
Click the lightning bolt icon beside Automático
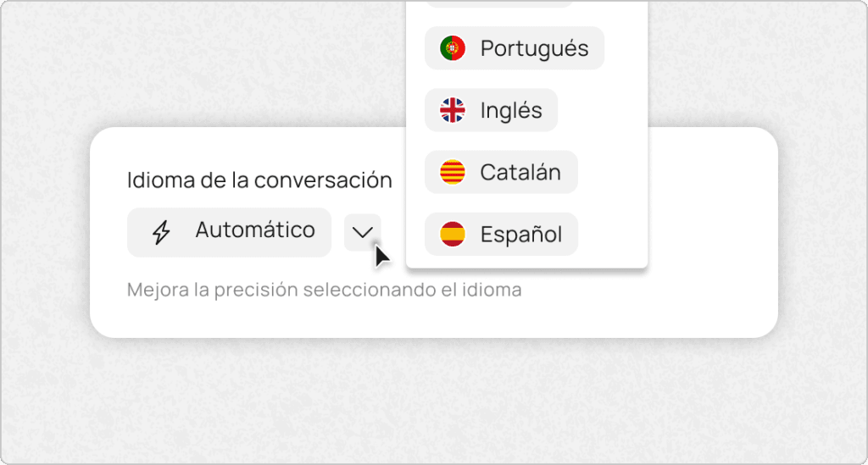click(161, 232)
